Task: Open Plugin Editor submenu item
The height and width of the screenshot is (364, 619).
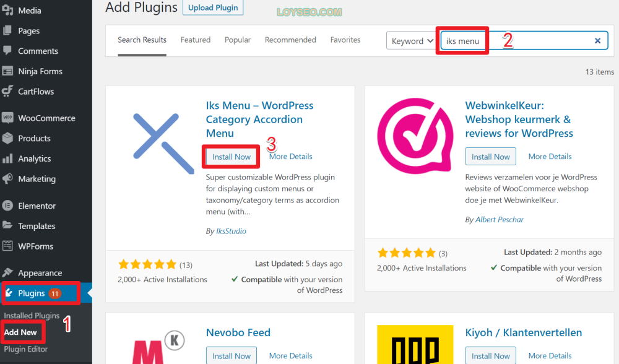Action: pyautogui.click(x=25, y=349)
